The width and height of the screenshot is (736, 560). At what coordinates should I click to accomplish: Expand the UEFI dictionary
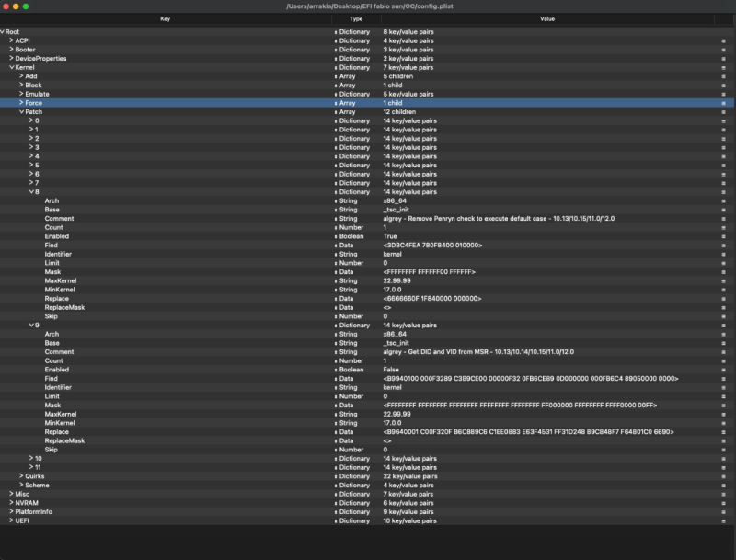click(11, 520)
